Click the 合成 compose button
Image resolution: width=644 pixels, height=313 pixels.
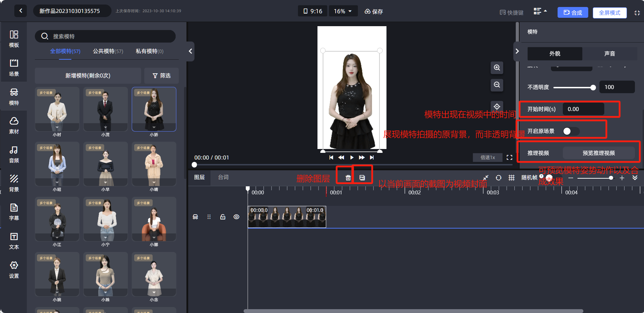[x=573, y=13]
